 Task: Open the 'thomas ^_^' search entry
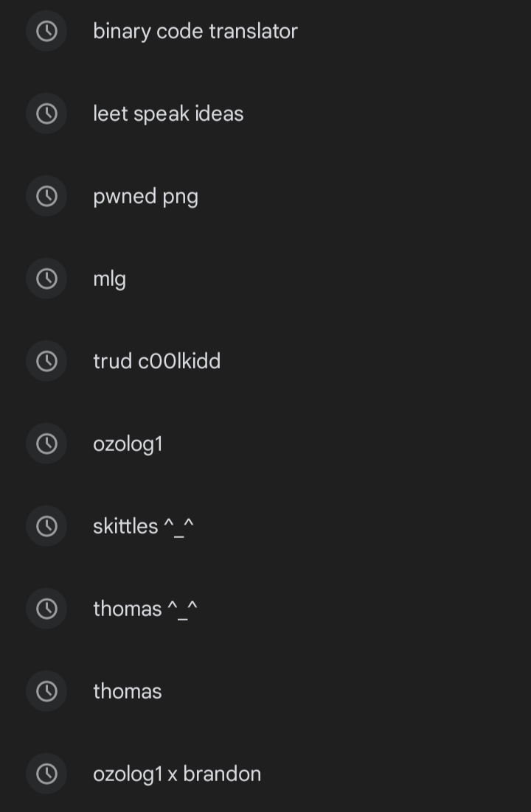tap(145, 609)
